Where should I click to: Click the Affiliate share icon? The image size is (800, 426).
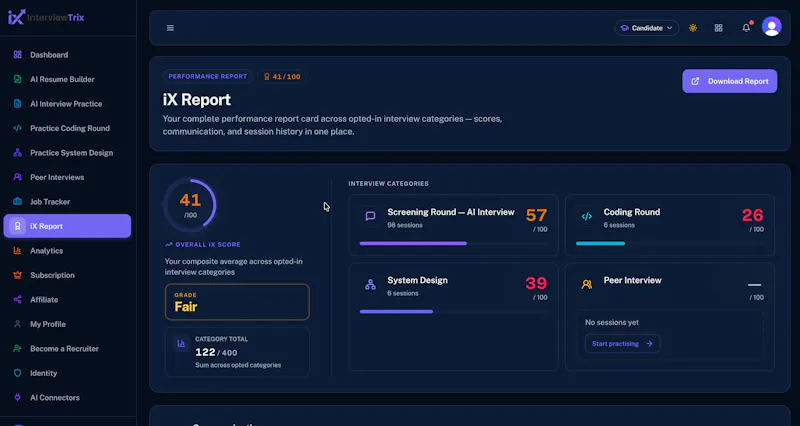pos(17,299)
